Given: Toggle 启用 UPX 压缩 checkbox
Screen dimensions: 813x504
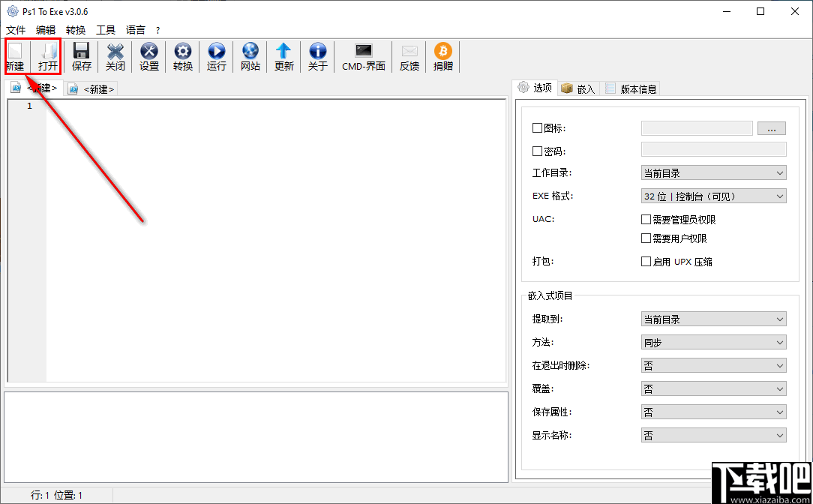Looking at the screenshot, I should click(646, 261).
